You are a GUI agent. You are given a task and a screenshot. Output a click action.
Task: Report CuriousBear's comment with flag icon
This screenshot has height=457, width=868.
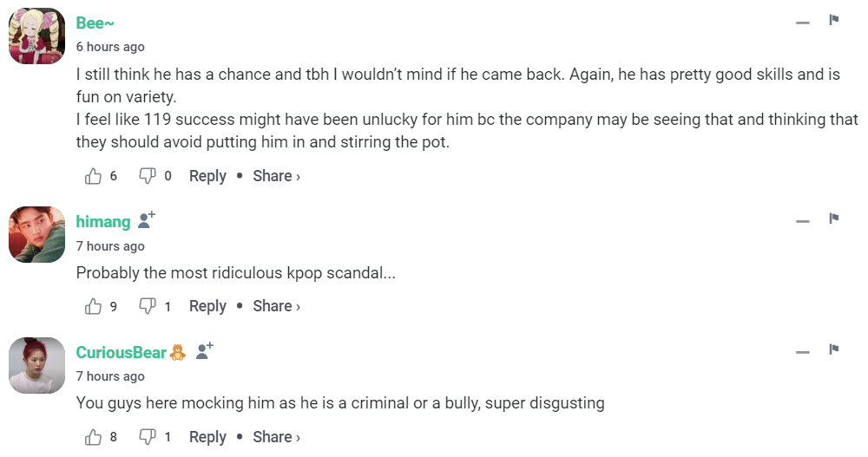pyautogui.click(x=834, y=349)
